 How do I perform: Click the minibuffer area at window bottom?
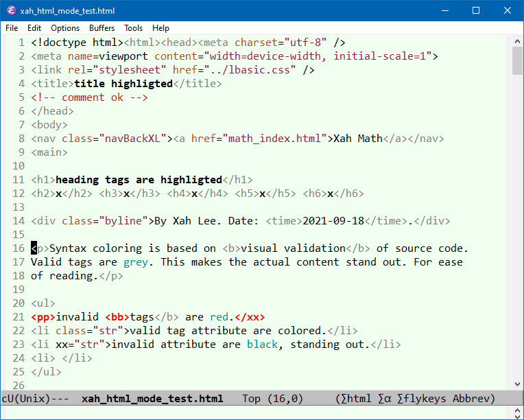256,412
